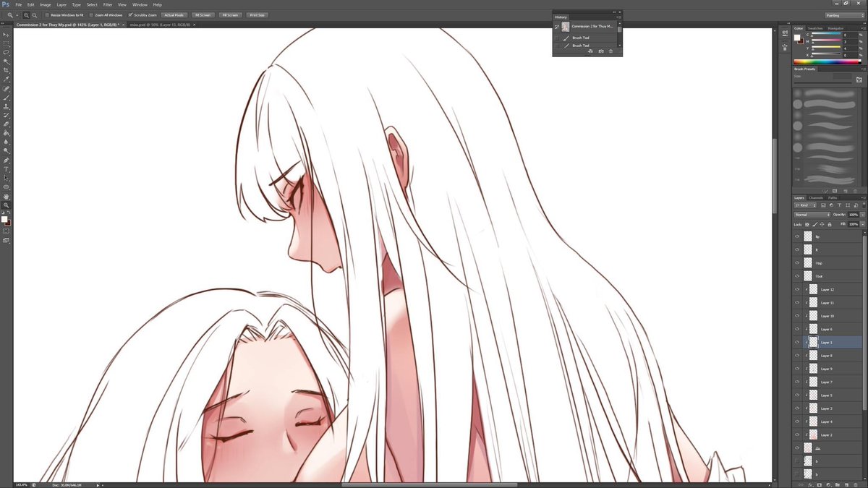Delete layer using trash icon
The height and width of the screenshot is (488, 868).
(x=856, y=484)
